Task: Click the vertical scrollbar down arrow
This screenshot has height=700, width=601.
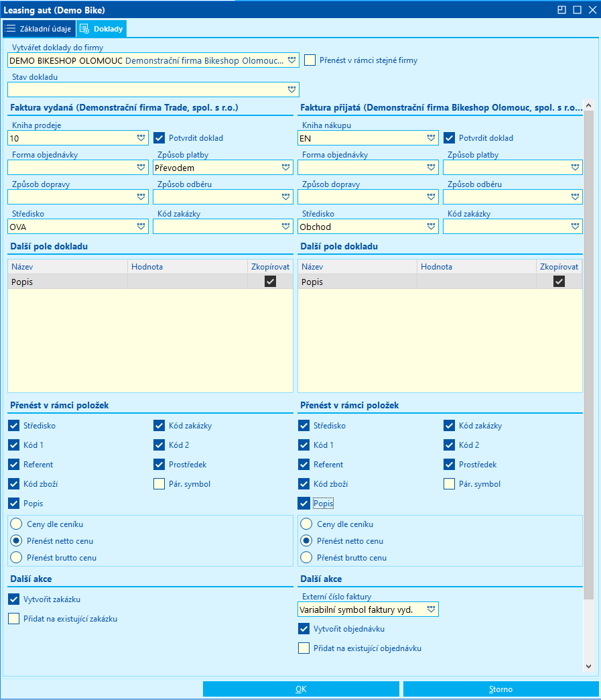Action: [588, 666]
